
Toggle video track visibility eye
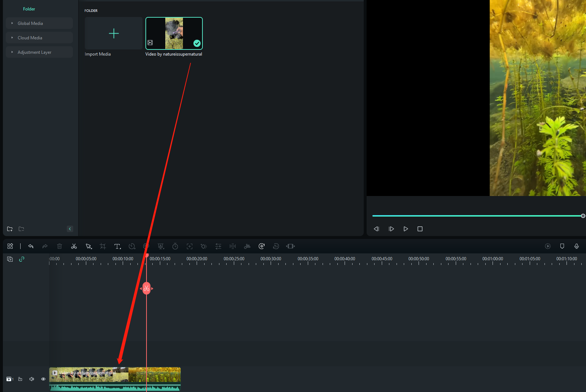43,379
